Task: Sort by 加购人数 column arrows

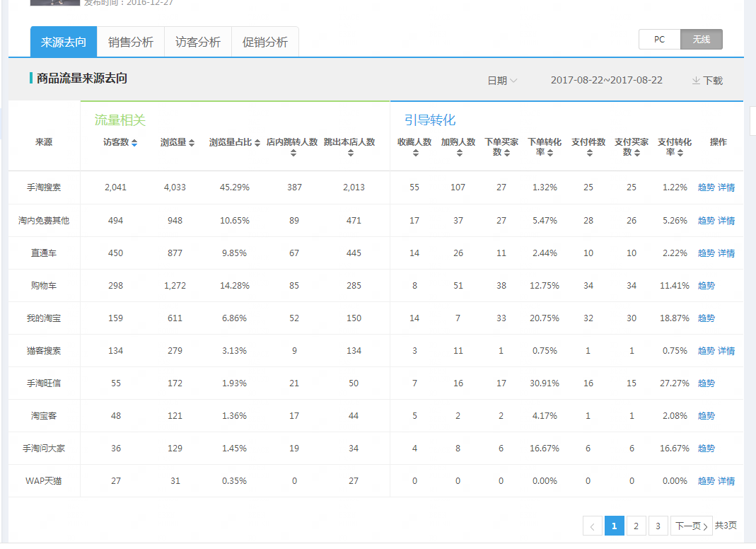Action: [x=460, y=153]
